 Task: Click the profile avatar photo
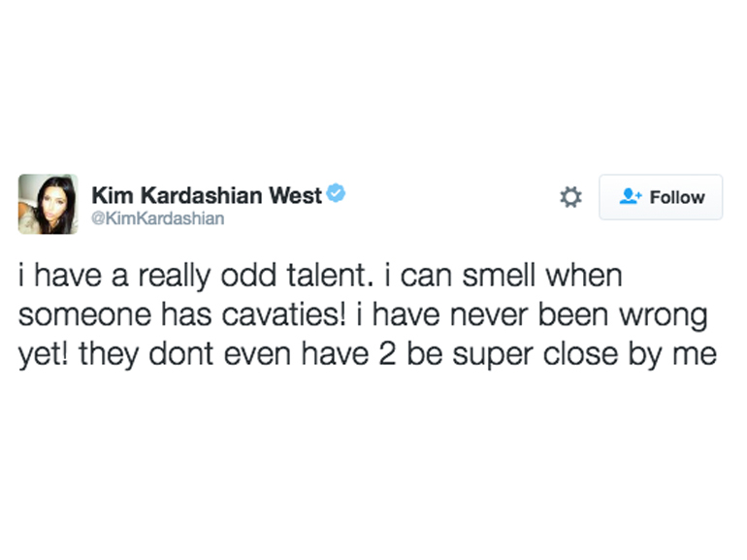[48, 204]
